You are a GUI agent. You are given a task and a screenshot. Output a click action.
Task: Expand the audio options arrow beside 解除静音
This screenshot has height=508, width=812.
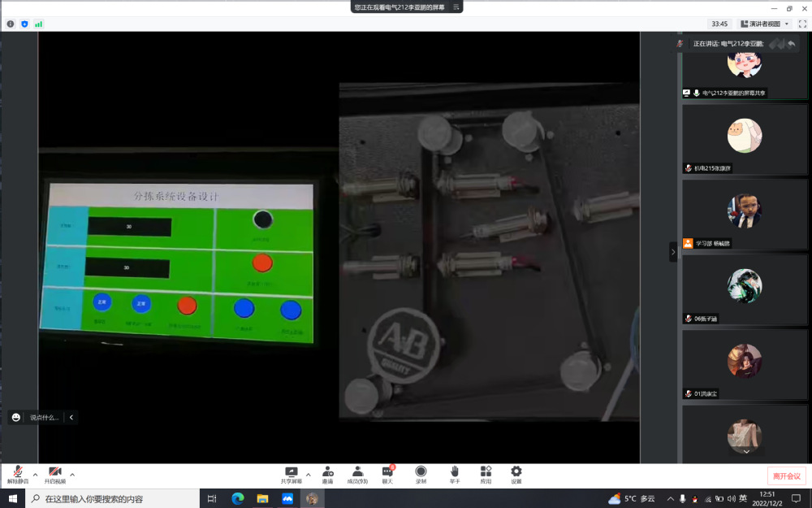click(x=35, y=474)
